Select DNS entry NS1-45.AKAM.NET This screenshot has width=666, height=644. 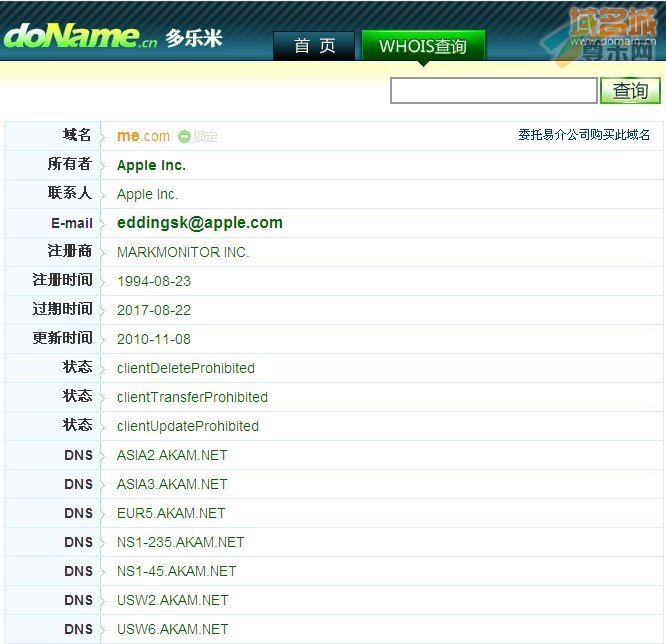pyautogui.click(x=176, y=571)
